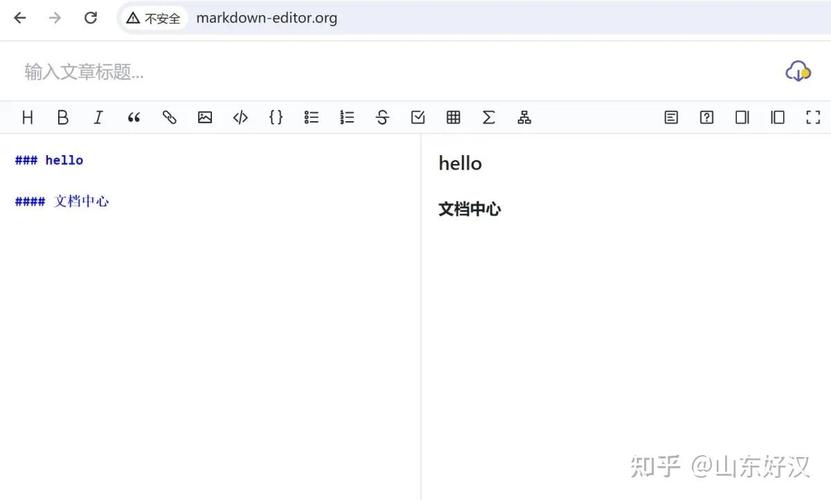Enter fullscreen editing mode
Image resolution: width=831 pixels, height=500 pixels.
[813, 117]
